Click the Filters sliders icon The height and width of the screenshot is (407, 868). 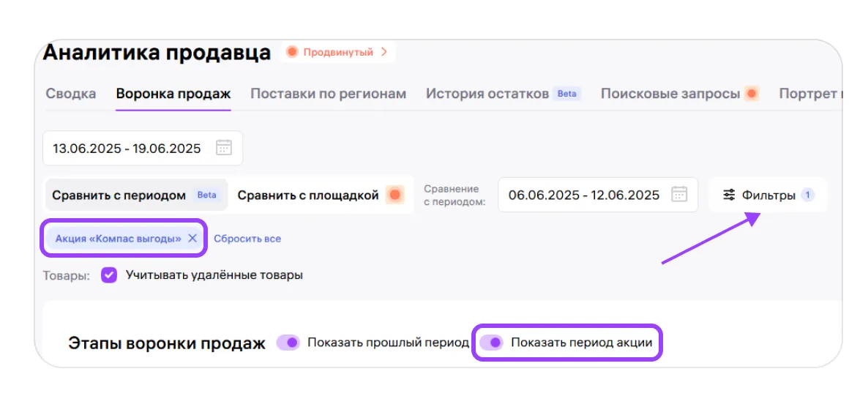point(729,195)
